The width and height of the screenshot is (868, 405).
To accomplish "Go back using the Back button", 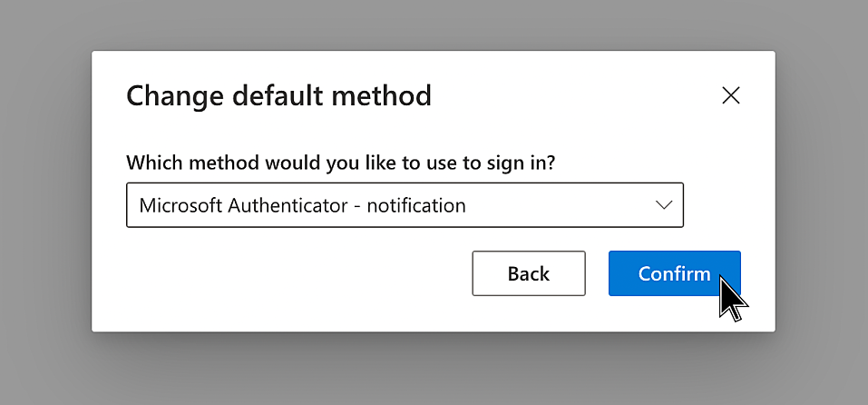I will [x=528, y=273].
